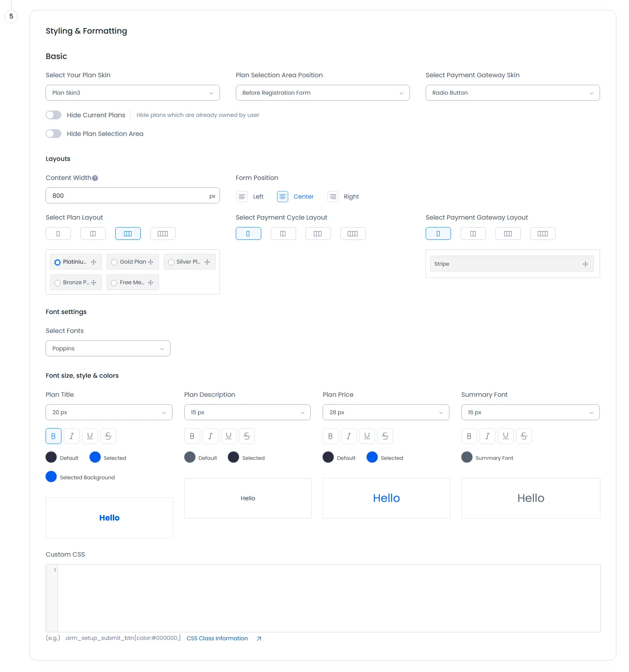Image resolution: width=629 pixels, height=672 pixels.
Task: Toggle bold for Plan Price
Action: (331, 436)
